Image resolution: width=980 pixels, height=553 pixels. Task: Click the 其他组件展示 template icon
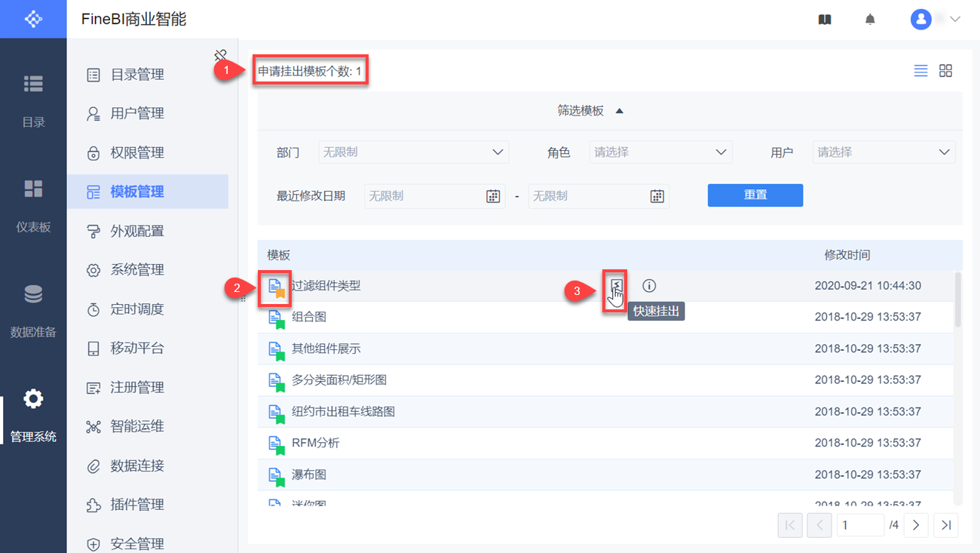[x=276, y=350]
